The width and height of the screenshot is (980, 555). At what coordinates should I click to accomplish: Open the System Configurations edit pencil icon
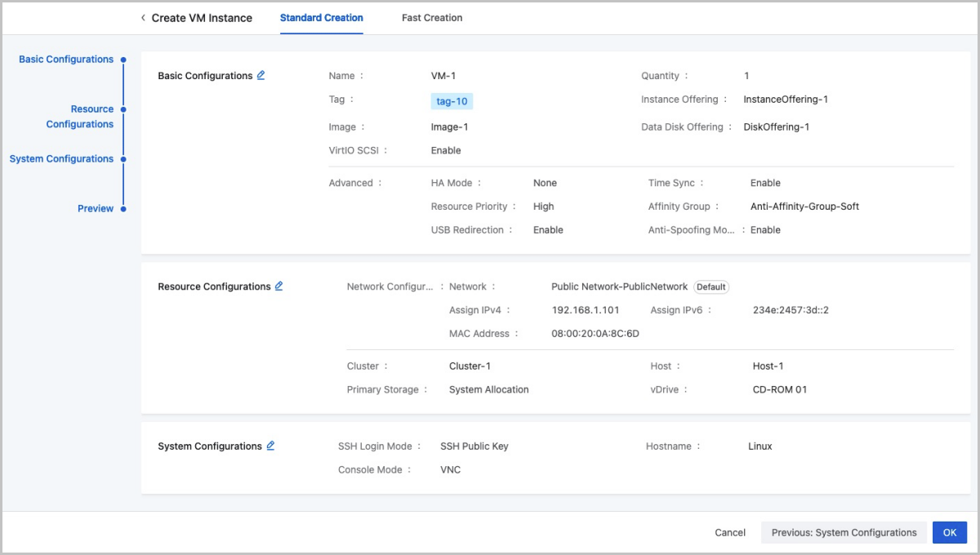(270, 446)
